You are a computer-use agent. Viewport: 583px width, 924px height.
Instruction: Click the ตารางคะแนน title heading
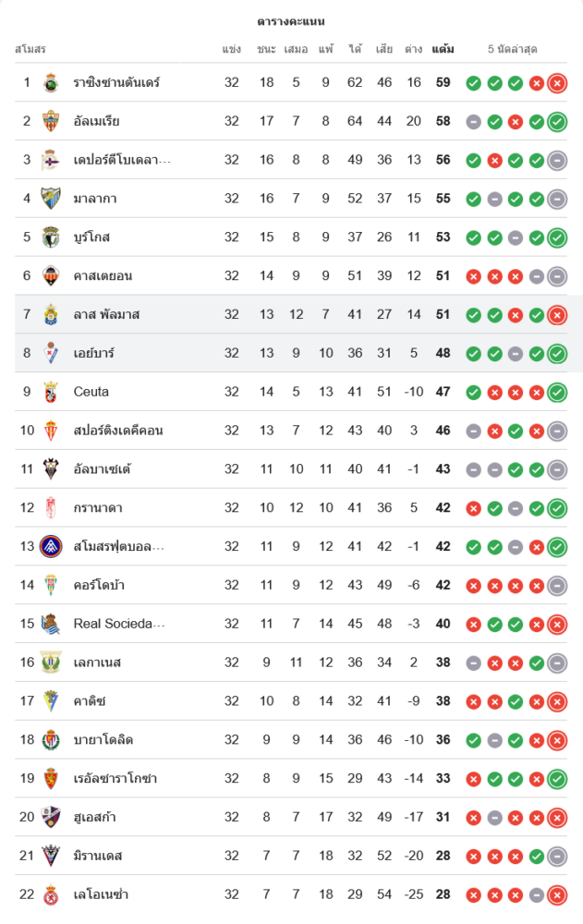(x=291, y=21)
